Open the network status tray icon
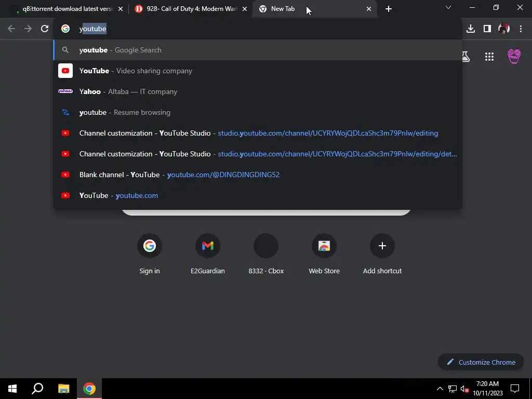 point(453,389)
